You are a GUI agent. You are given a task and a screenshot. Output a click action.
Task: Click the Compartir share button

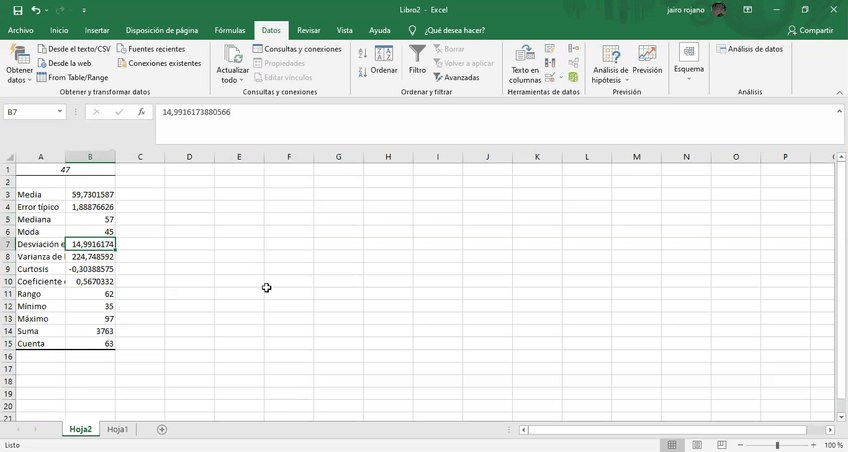point(810,30)
